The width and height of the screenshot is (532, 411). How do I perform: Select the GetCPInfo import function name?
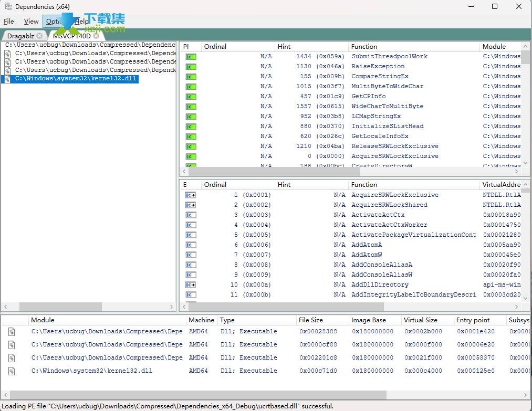click(x=369, y=96)
